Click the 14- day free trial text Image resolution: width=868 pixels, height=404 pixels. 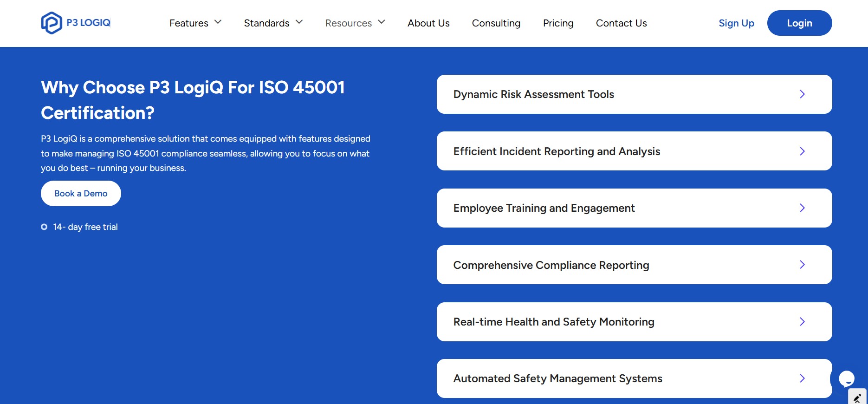point(85,227)
